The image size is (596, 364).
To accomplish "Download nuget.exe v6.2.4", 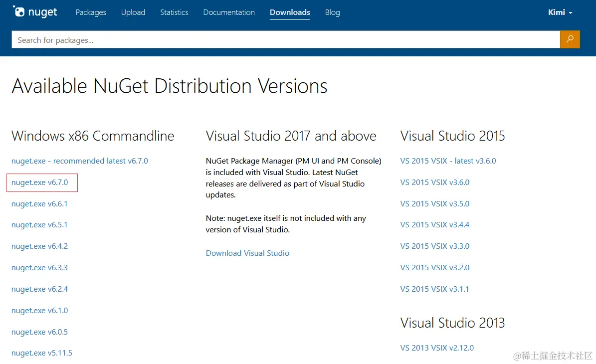I will (x=39, y=289).
